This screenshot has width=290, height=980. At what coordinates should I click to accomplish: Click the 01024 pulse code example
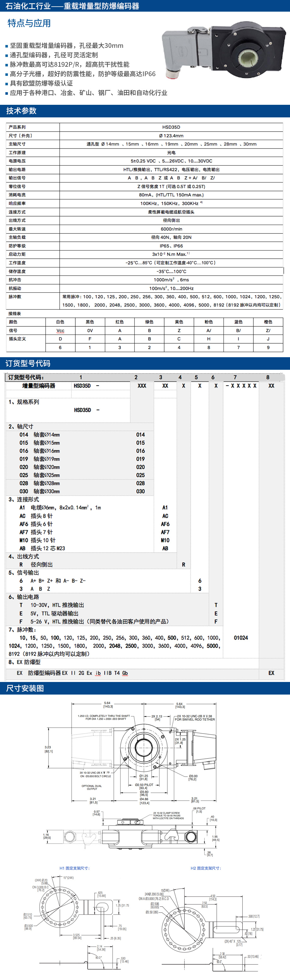point(241,638)
